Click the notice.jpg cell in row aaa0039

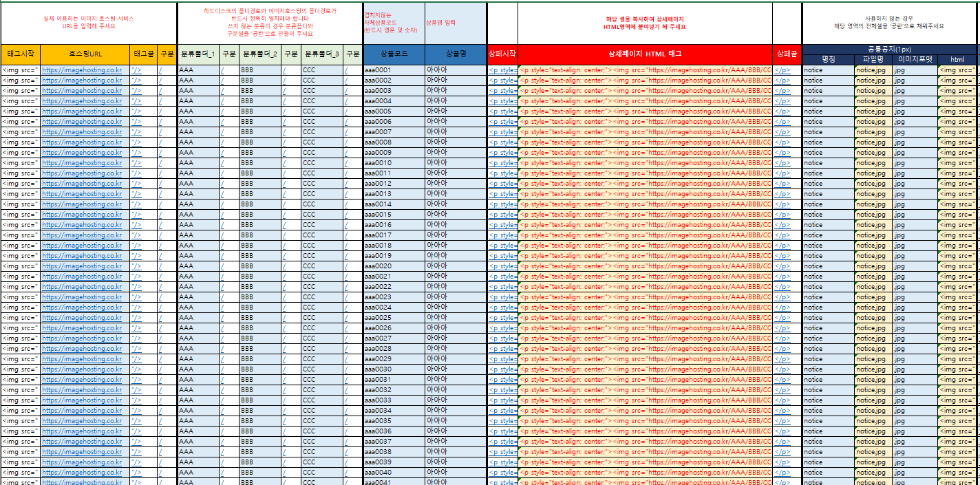coord(873,462)
